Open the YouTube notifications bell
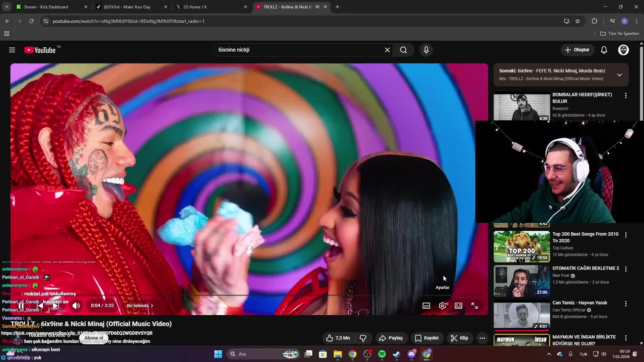The height and width of the screenshot is (362, 644). 604,50
